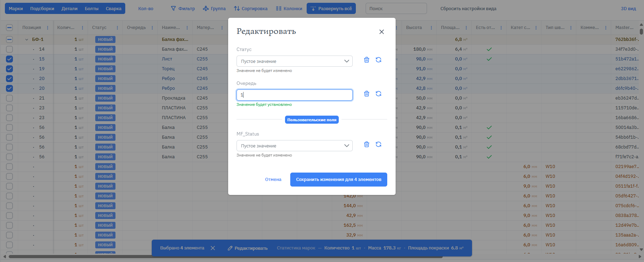Open the Сортировка sorting option
Screen dimensions: 644x262
250,8
